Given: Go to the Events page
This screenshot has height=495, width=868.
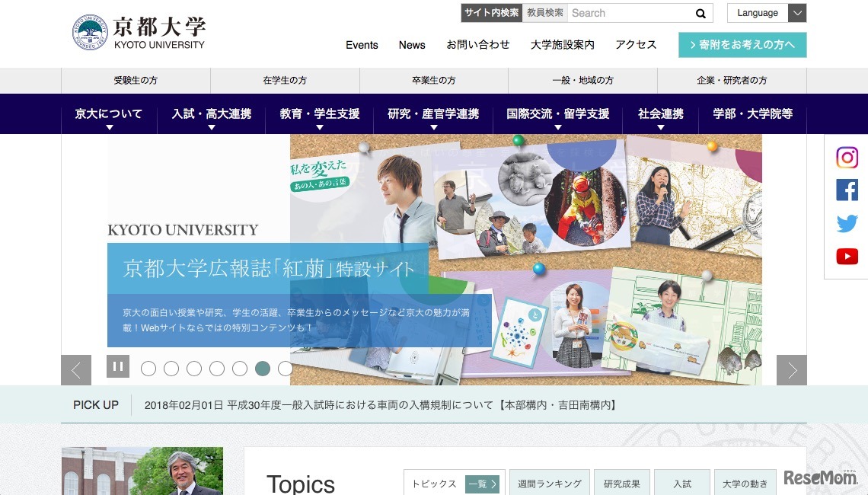Looking at the screenshot, I should click(362, 45).
